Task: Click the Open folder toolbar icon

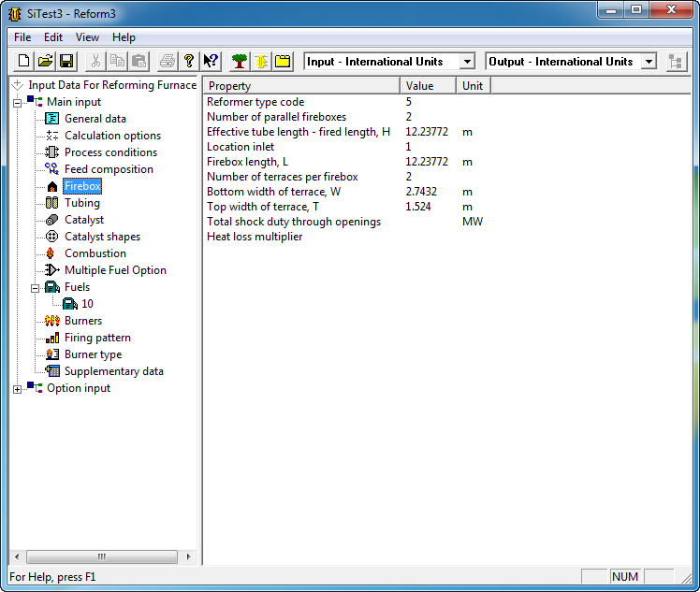Action: [45, 61]
